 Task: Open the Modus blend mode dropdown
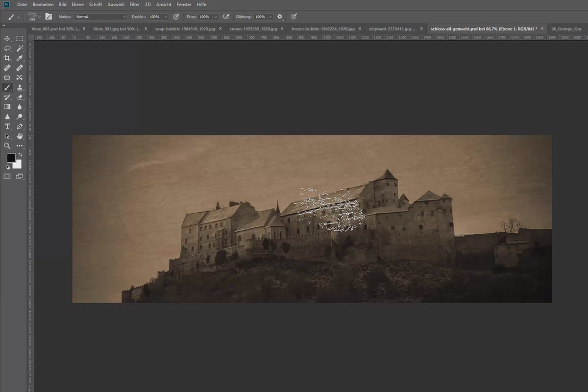[x=100, y=17]
